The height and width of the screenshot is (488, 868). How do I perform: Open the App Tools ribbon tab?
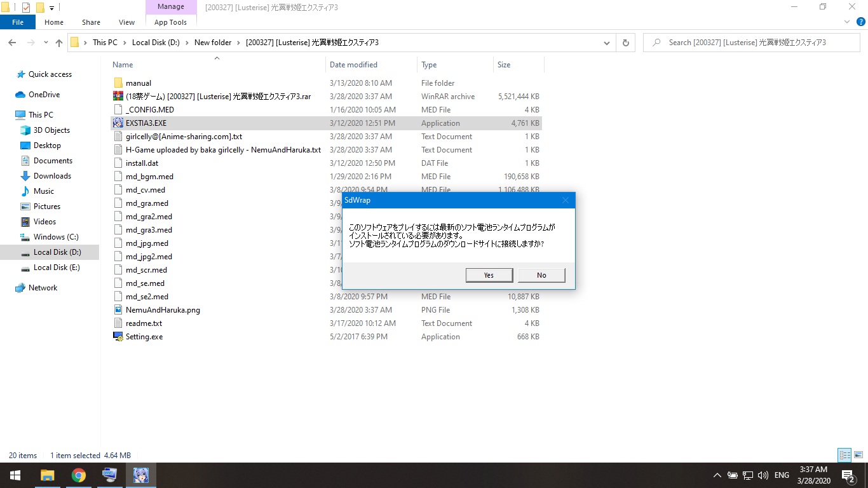(170, 22)
